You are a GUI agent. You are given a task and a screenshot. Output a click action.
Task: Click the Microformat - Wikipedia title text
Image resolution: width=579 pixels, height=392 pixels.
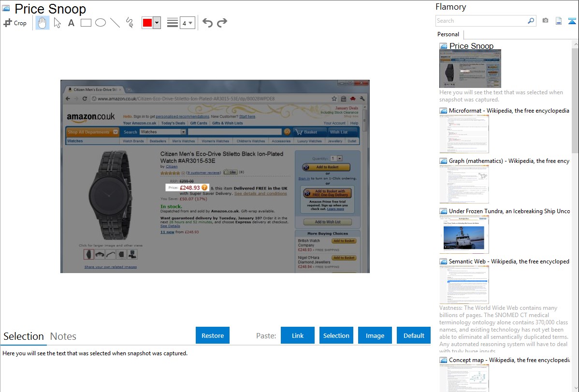click(509, 111)
